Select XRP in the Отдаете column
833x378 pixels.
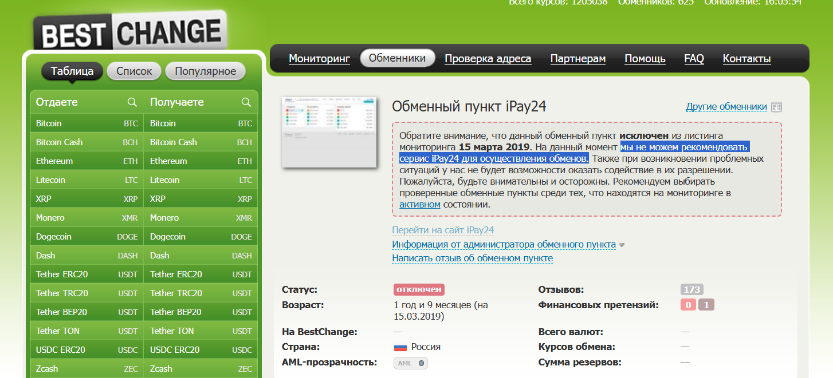87,199
